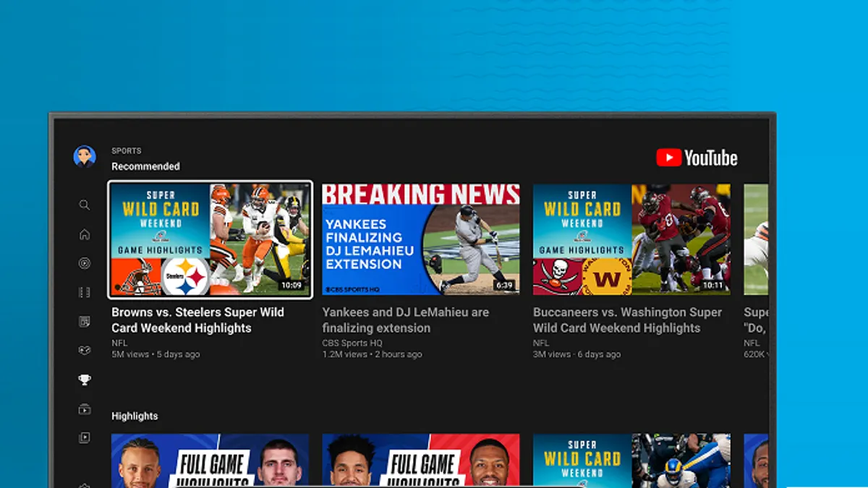Open the profile avatar in the sidebar

point(85,156)
